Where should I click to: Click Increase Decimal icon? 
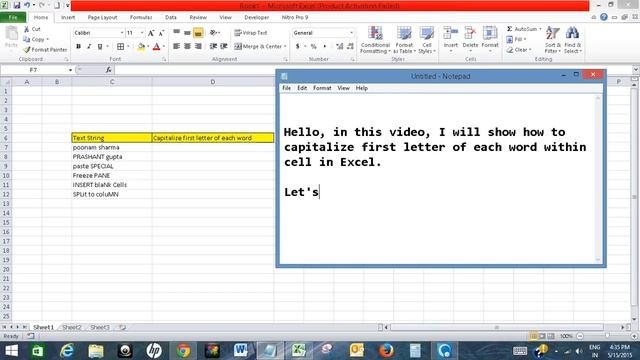[340, 47]
